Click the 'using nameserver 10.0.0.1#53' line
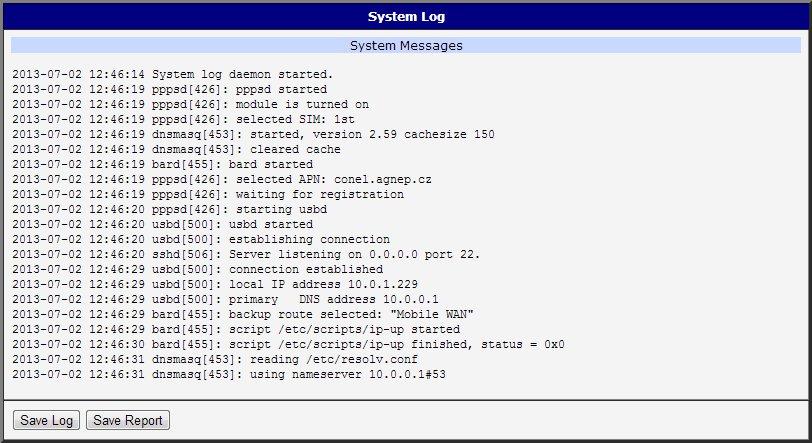The width and height of the screenshot is (812, 443). [229, 375]
